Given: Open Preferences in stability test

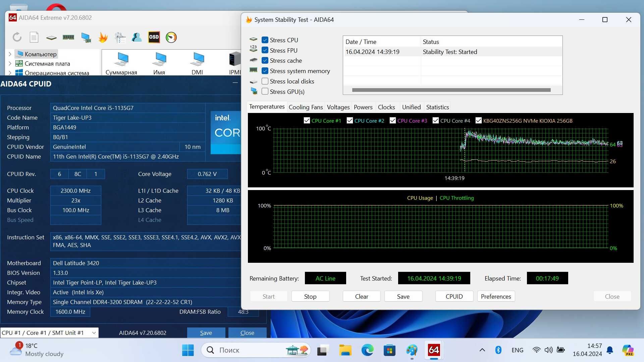Looking at the screenshot, I should pyautogui.click(x=496, y=296).
